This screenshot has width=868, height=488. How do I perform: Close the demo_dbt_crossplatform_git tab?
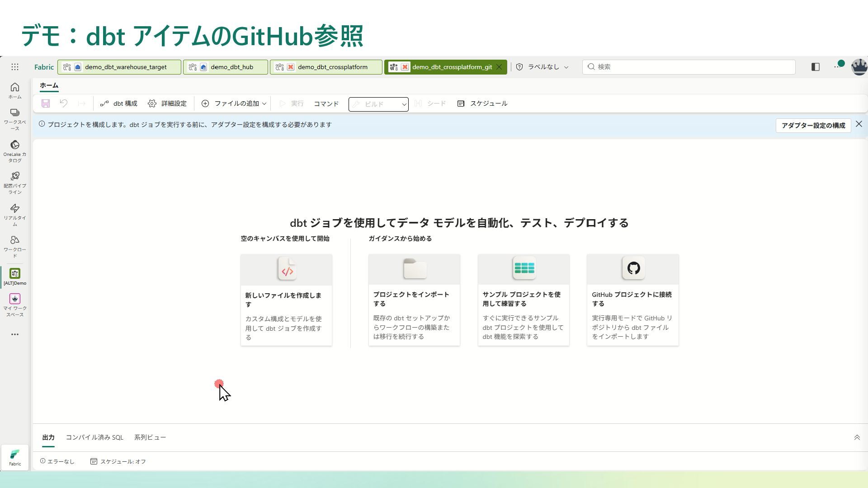coord(499,67)
